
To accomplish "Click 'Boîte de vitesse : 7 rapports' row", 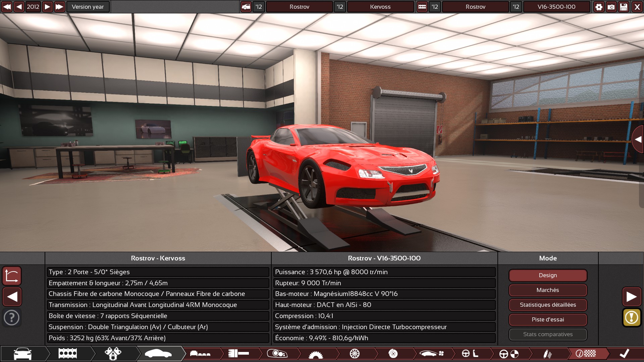I will [158, 316].
